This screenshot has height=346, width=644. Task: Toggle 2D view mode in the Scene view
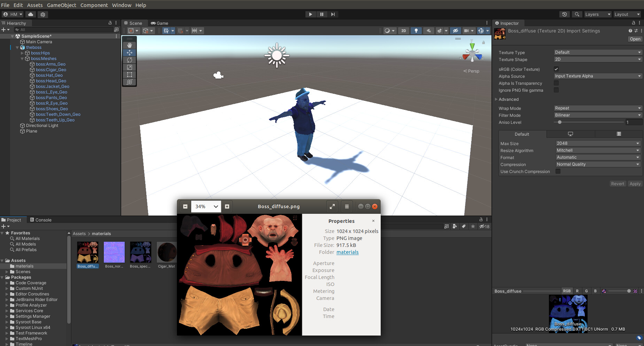coord(404,31)
